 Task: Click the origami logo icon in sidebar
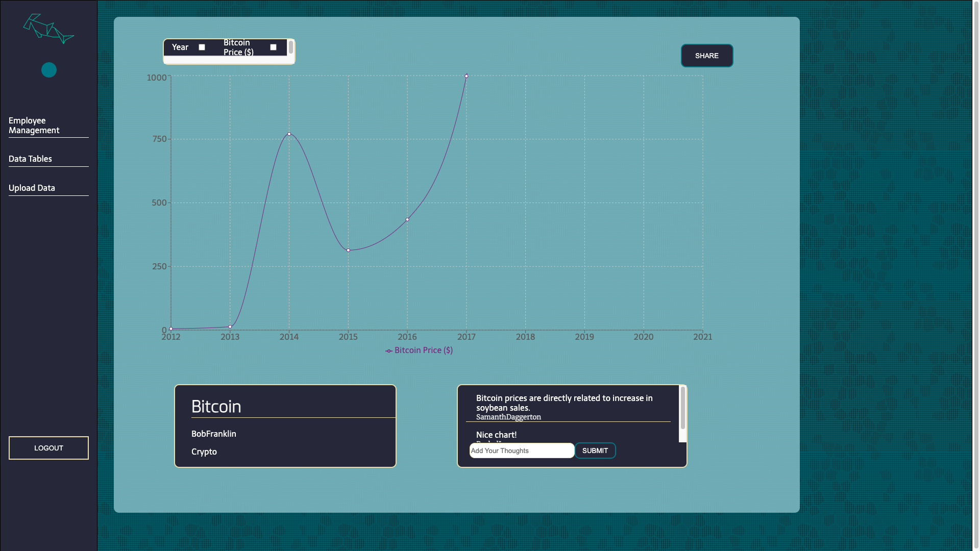pyautogui.click(x=48, y=29)
